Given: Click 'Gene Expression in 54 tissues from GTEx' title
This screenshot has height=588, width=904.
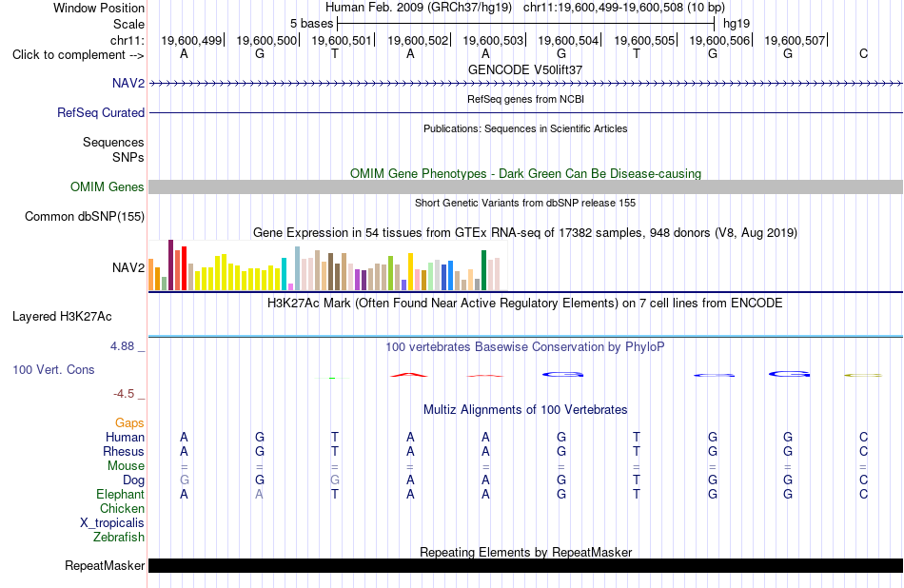Looking at the screenshot, I should point(525,233).
